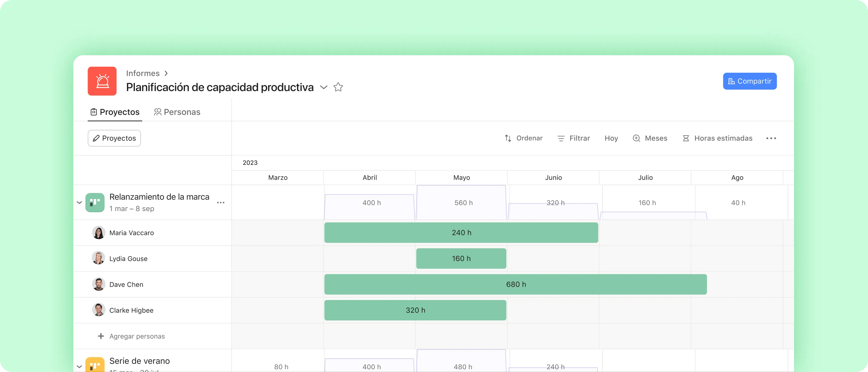Screen dimensions: 868x372
Task: Collapse the Relanzamiento de la marca project
Action: point(79,203)
